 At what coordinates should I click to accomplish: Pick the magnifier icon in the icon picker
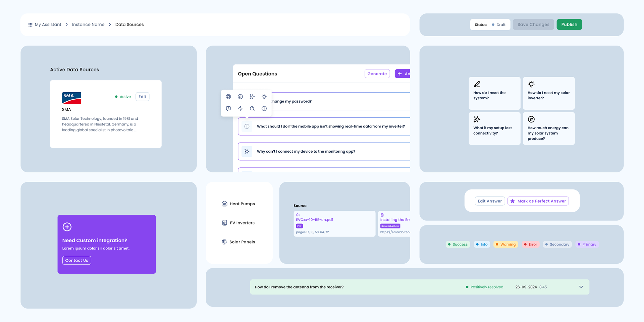click(252, 108)
